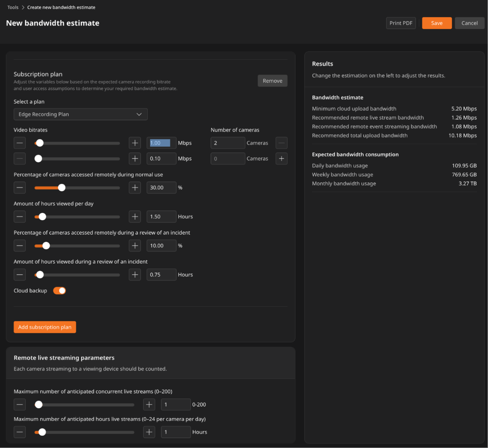Click plus button next to 0 Cameras

pyautogui.click(x=282, y=159)
